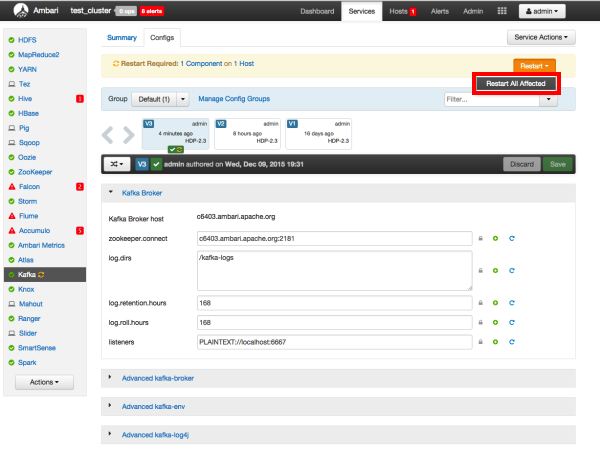Click green override icon for listeners
Screen dimensions: 600x451
coord(496,342)
